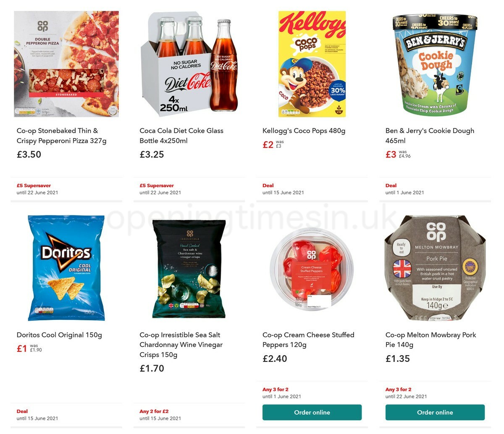Screen dimensions: 504x434
Task: Open the Coca Cola Diet Coke product link
Action: point(181,136)
